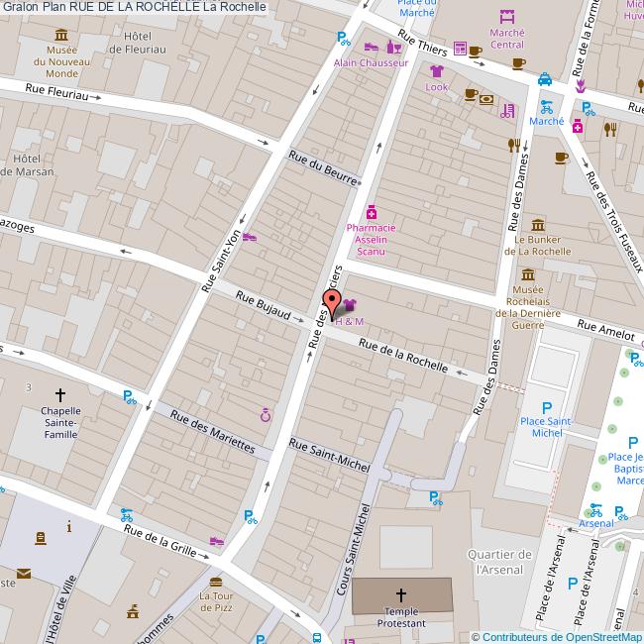Click the Pharmacie Asselin Scanu pharmacy icon
The height and width of the screenshot is (644, 644).
[x=372, y=212]
